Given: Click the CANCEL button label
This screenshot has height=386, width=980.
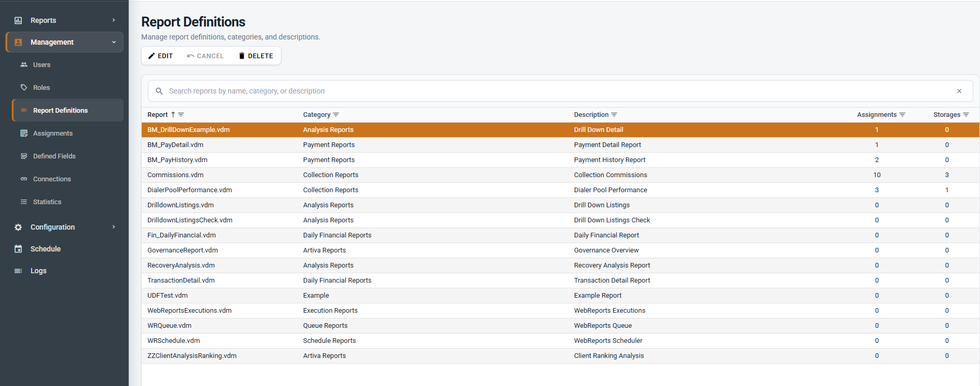Looking at the screenshot, I should point(210,56).
